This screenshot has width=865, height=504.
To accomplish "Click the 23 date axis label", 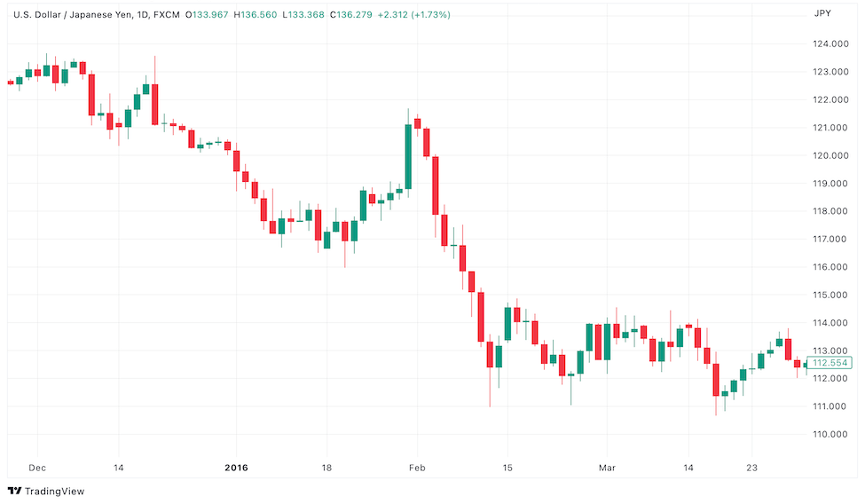I will click(x=751, y=467).
